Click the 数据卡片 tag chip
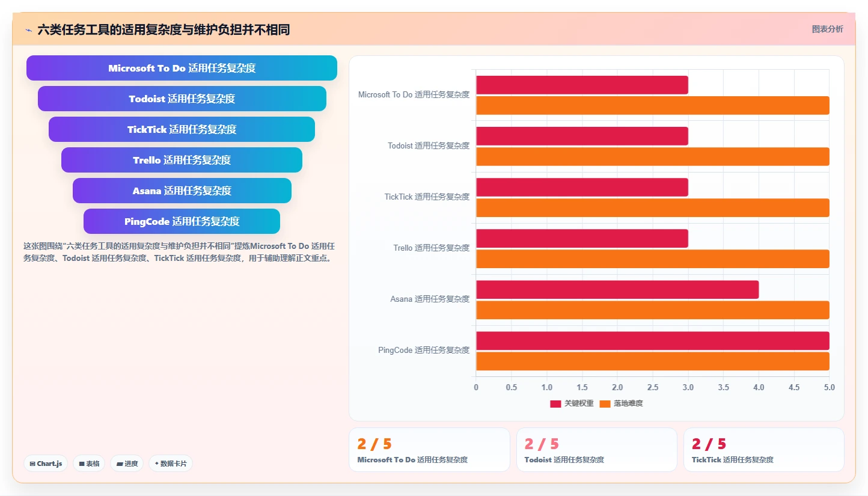 tap(171, 464)
